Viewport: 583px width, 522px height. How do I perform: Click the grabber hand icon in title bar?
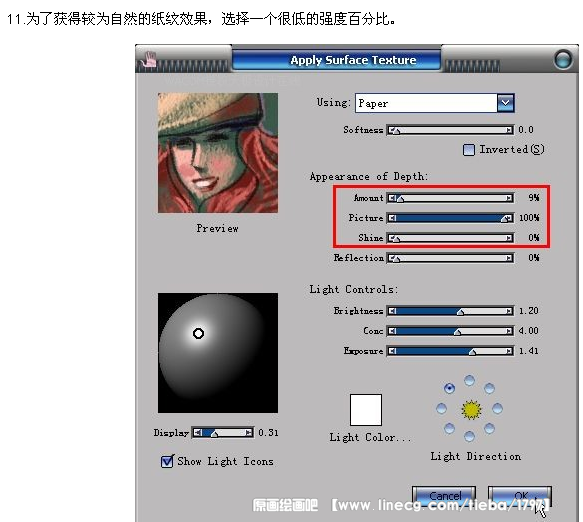click(x=149, y=59)
